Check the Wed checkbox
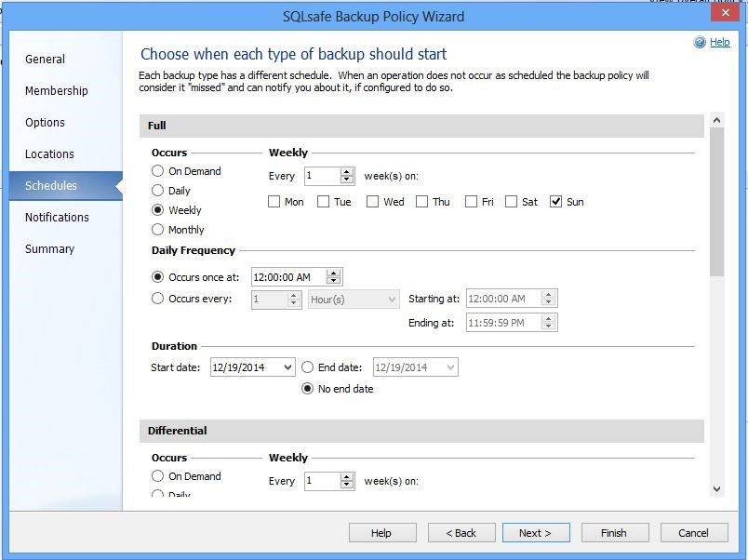 [372, 202]
